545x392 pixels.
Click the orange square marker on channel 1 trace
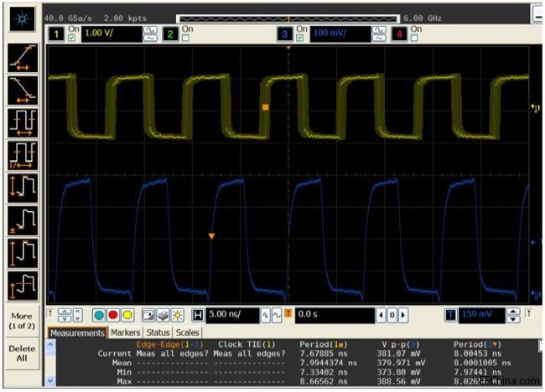tap(266, 107)
